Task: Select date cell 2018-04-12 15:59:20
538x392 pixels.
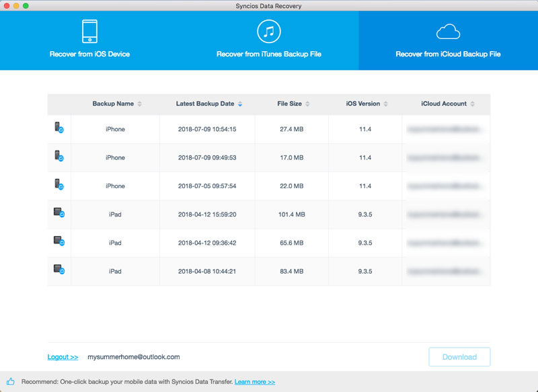Action: (x=207, y=214)
